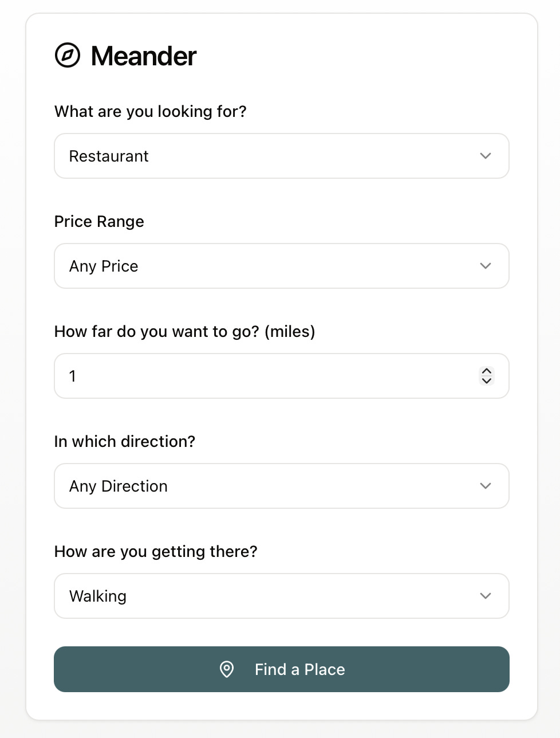560x738 pixels.
Task: Click the chevron arrow beside Walking
Action: point(486,596)
